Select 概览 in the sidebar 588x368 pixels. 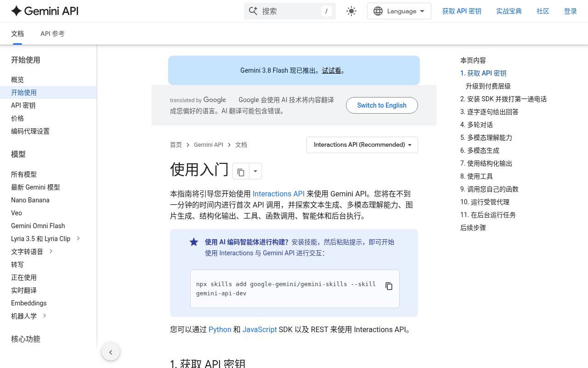point(17,80)
